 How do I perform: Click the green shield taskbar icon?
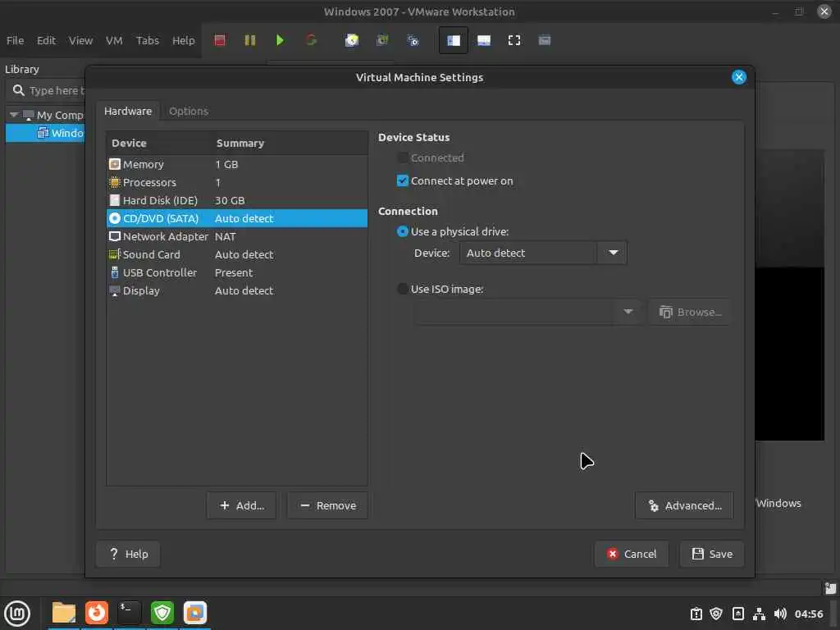[x=162, y=613]
